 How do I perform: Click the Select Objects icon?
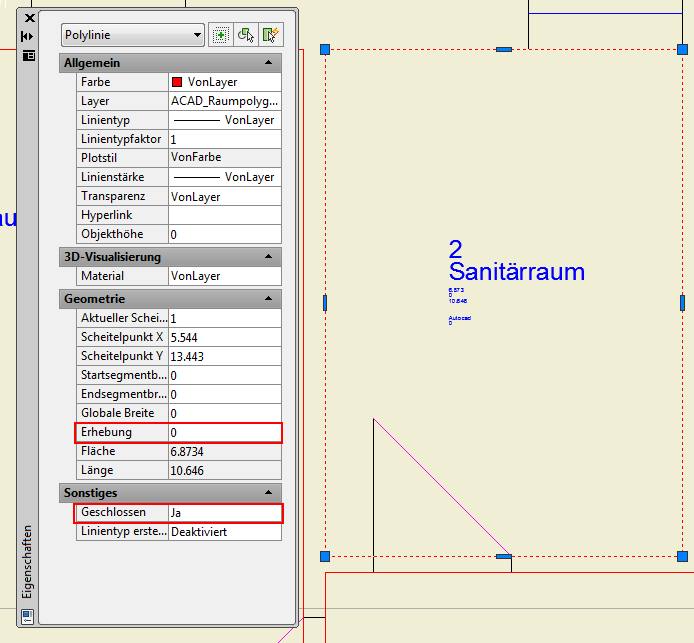tap(246, 35)
